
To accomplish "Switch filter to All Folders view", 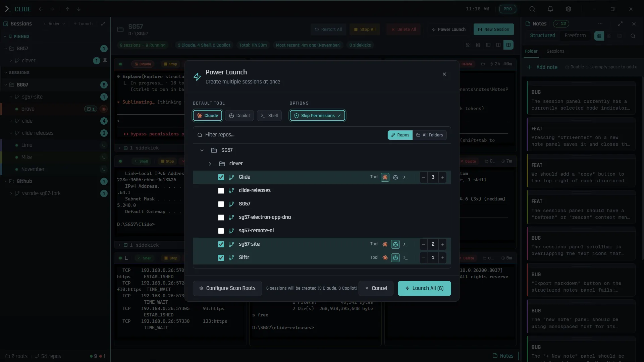I will [430, 135].
